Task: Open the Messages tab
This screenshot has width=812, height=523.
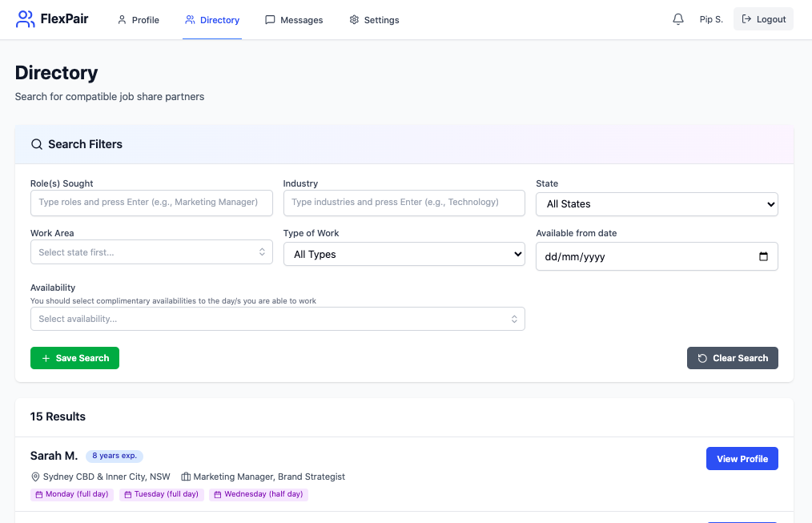Action: coord(294,20)
